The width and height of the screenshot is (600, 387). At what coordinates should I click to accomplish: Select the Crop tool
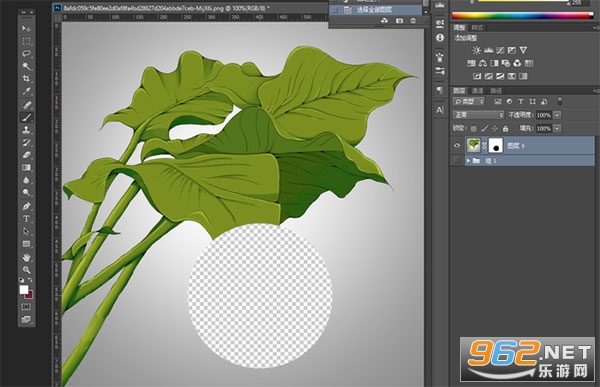coord(26,79)
